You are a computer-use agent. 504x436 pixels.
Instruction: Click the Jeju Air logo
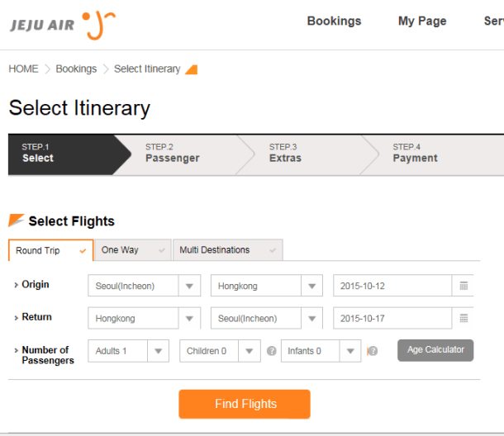point(63,26)
